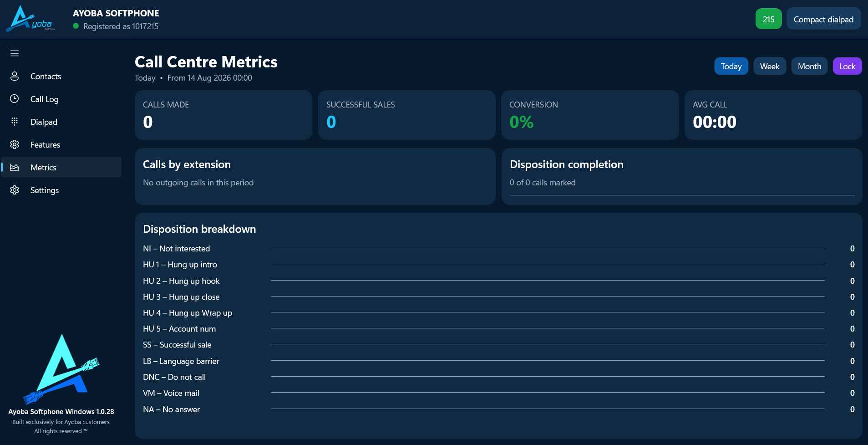The image size is (868, 445).
Task: Click 'SS – Successful sale' label
Action: [177, 345]
